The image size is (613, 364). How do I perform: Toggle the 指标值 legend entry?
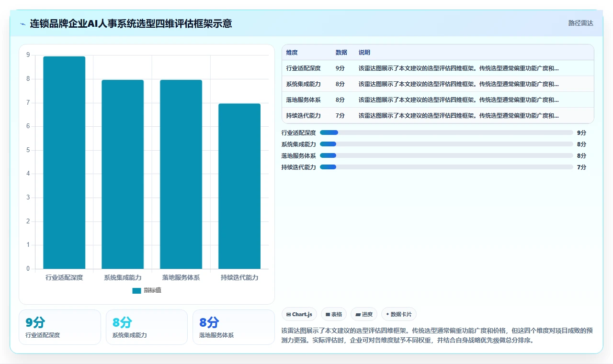point(147,290)
